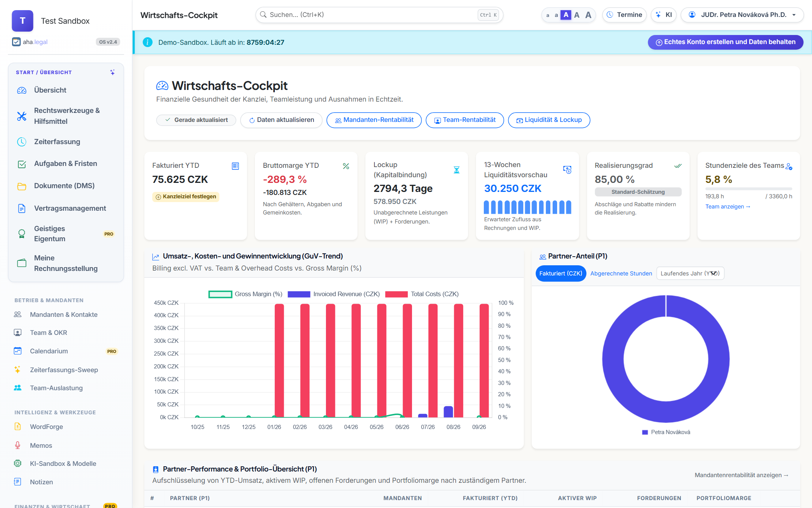Viewport: 812px width, 508px height.
Task: Open Übersicht in the sidebar
Action: tap(66, 90)
